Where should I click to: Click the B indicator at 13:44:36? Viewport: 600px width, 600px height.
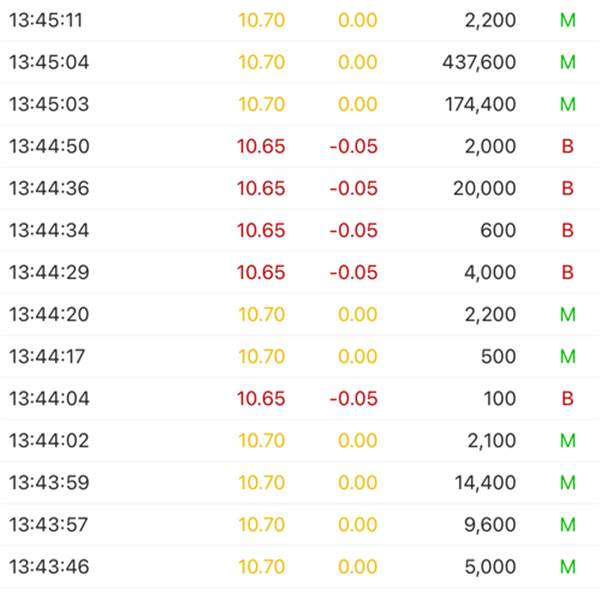pos(567,188)
